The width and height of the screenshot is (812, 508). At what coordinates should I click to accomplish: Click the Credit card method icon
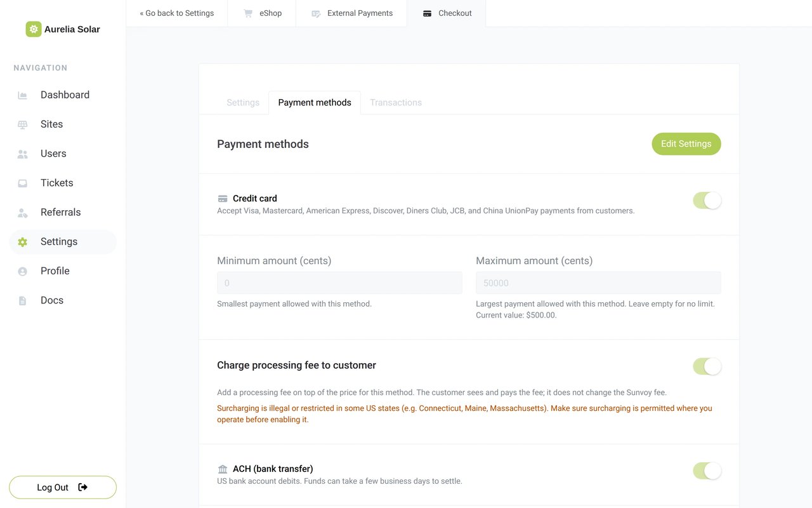223,199
